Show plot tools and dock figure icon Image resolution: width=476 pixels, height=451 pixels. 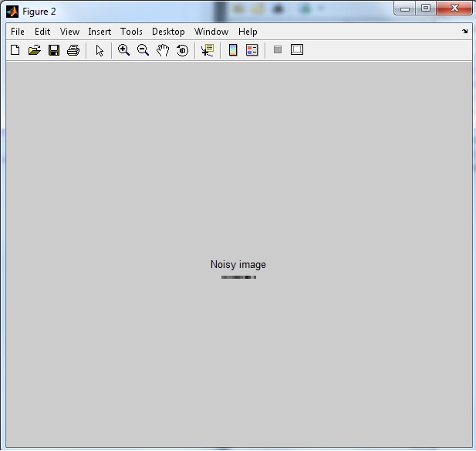[x=296, y=49]
